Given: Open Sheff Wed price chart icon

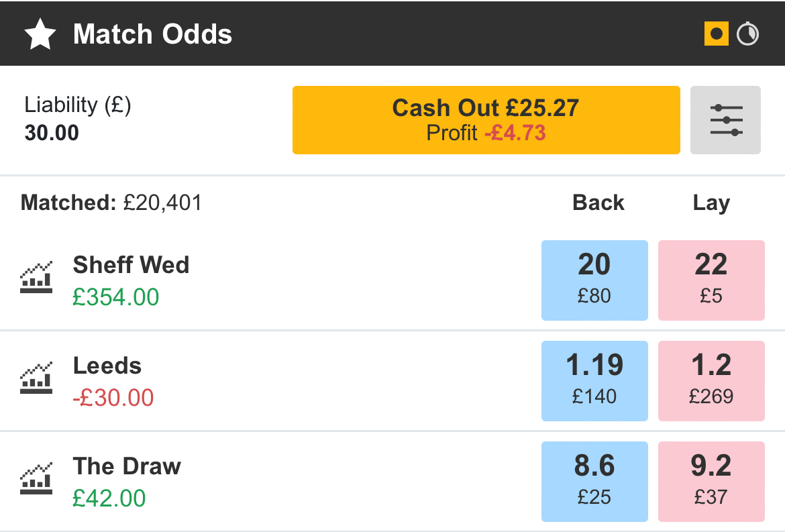Looking at the screenshot, I should pos(36,277).
